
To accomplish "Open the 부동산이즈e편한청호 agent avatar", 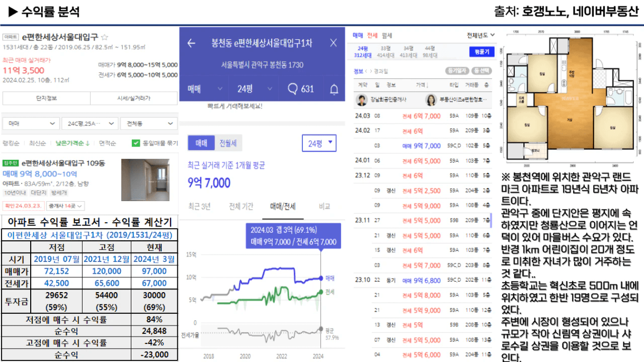I will (x=432, y=100).
